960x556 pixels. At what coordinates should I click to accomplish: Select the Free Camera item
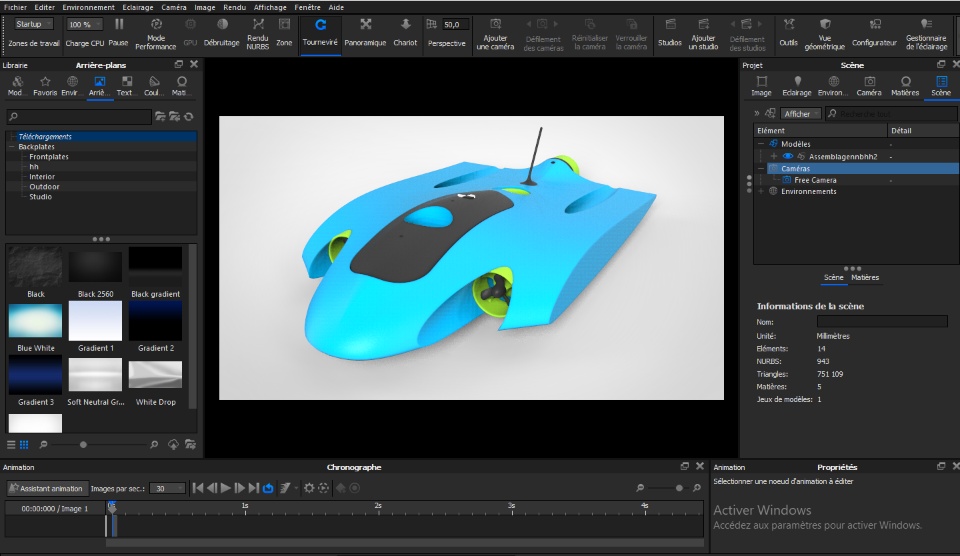pos(815,180)
